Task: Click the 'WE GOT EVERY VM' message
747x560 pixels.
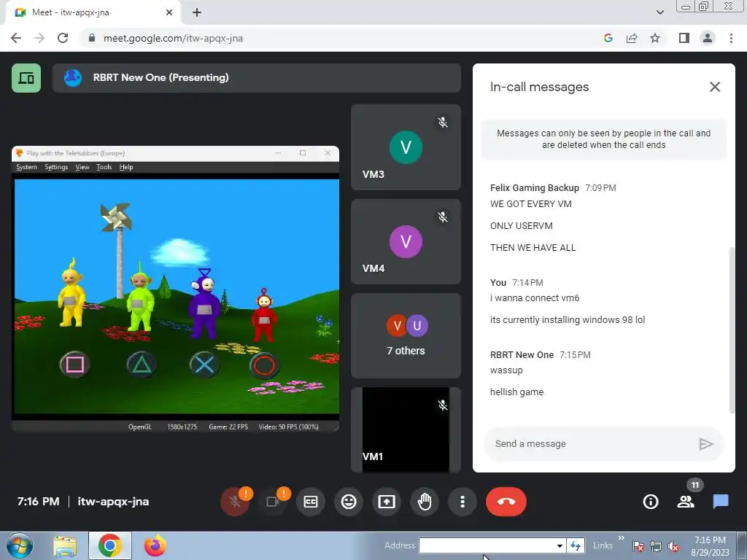Action: (x=531, y=204)
